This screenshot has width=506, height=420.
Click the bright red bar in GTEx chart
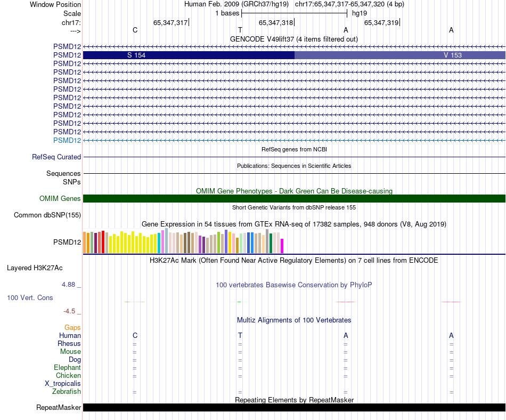click(x=103, y=242)
